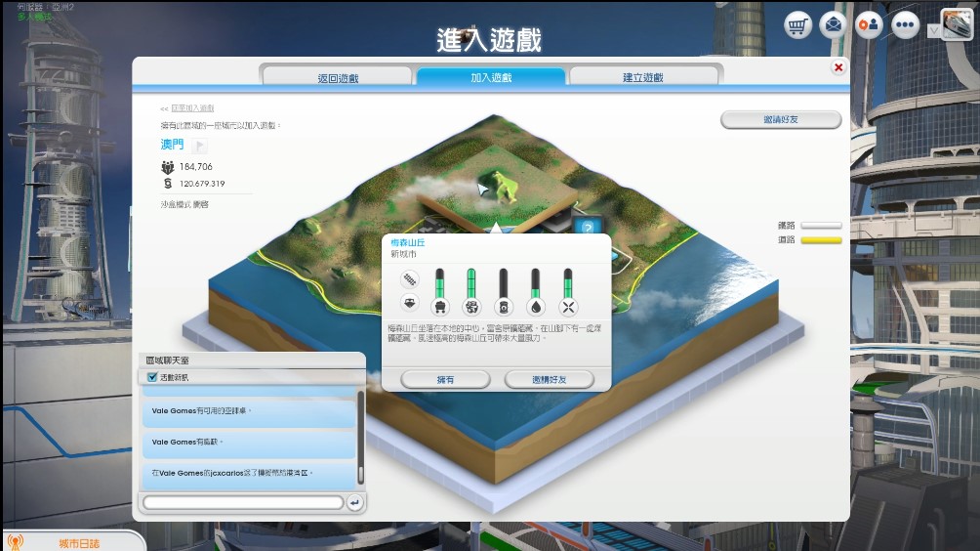Click the player avatar thumbnail
This screenshot has height=551, width=980.
(957, 25)
